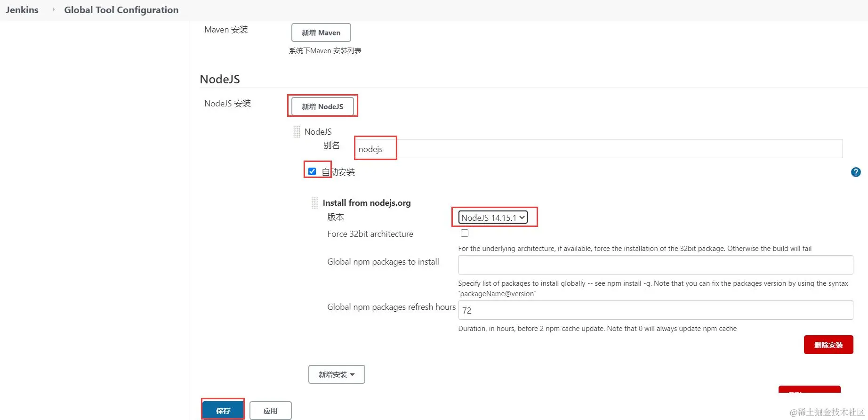Click the 'Install from nodejs.org' label
Screen dimensions: 868x420
click(x=367, y=203)
